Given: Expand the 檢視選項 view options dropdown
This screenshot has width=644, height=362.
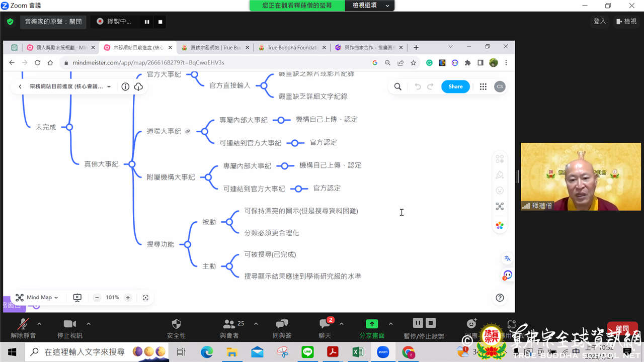Looking at the screenshot, I should coord(371,6).
